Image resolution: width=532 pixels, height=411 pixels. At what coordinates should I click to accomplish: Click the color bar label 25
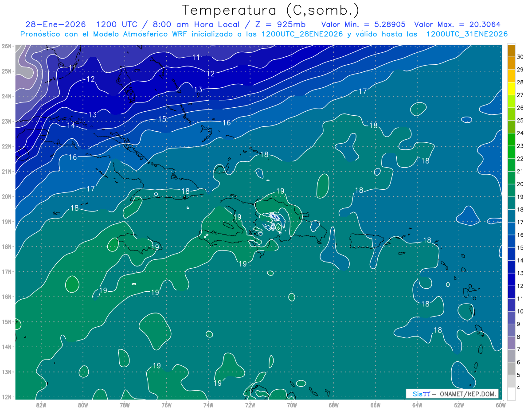(520, 120)
